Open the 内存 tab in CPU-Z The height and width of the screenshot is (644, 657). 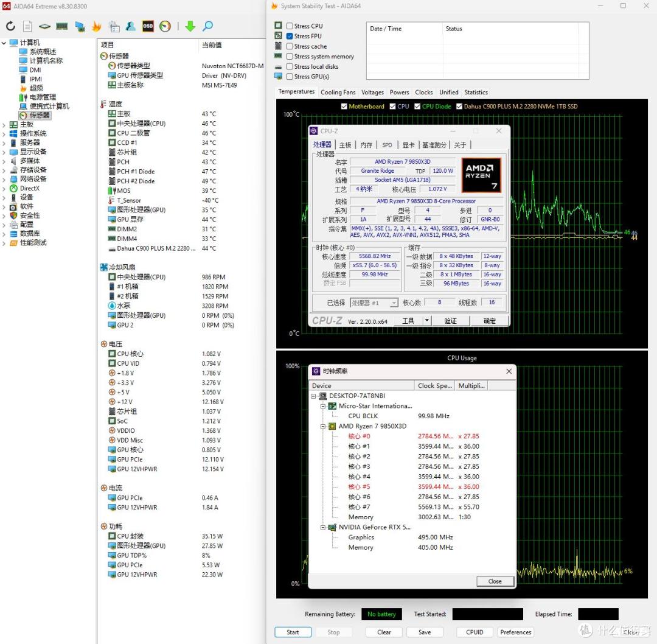click(366, 145)
